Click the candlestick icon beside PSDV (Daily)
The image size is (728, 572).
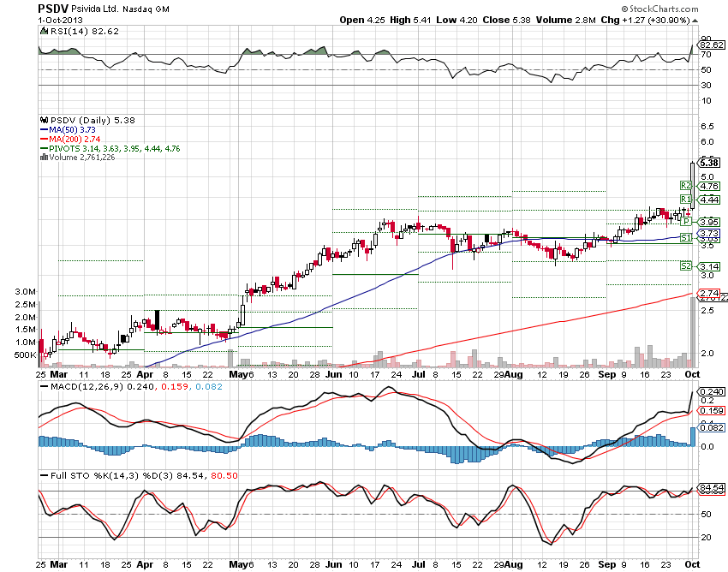click(45, 120)
